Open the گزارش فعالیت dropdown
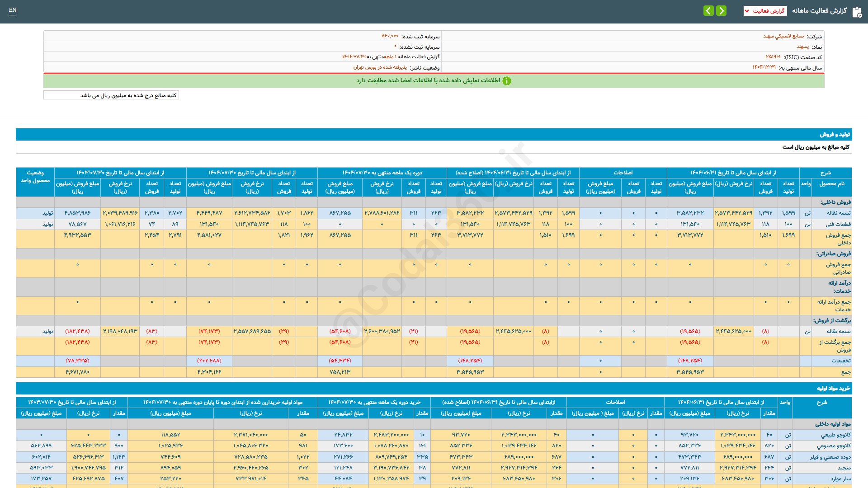The image size is (868, 488). (x=765, y=11)
